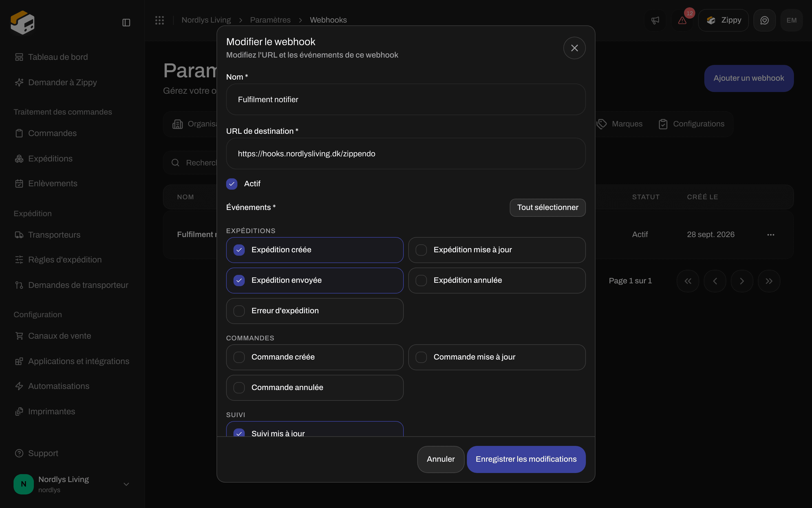This screenshot has height=508, width=812.
Task: Edit the Nom field
Action: 406,99
